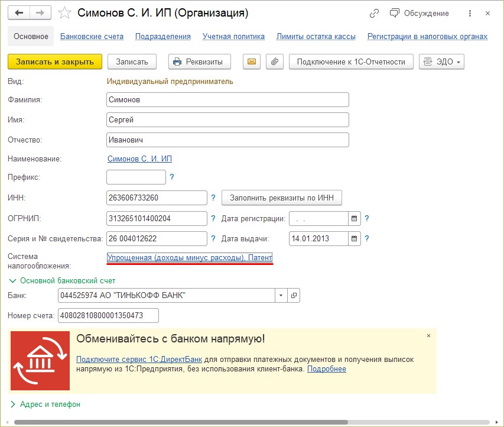
Task: Open Подключите сервис 1С:ДиректБанк link
Action: 139,360
